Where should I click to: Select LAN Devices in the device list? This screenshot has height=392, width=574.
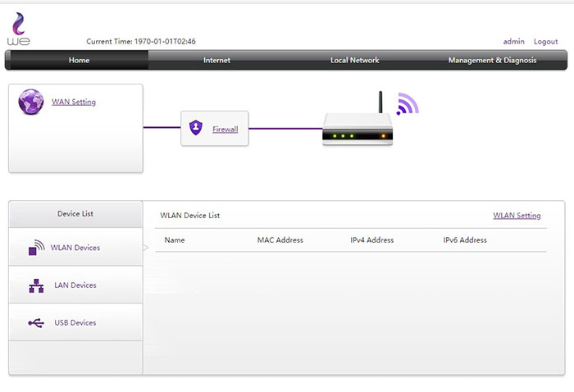(x=75, y=285)
